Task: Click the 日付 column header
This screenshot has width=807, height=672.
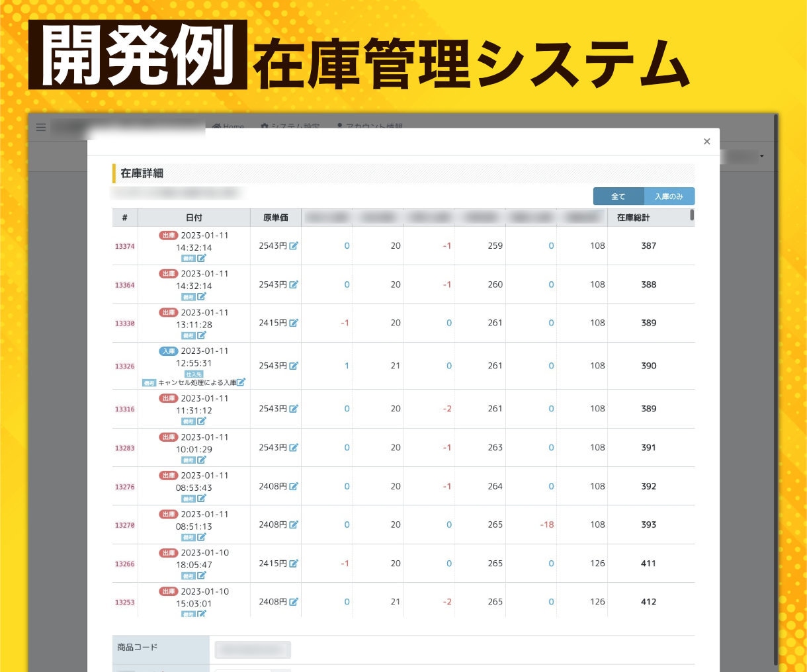Action: 194,218
